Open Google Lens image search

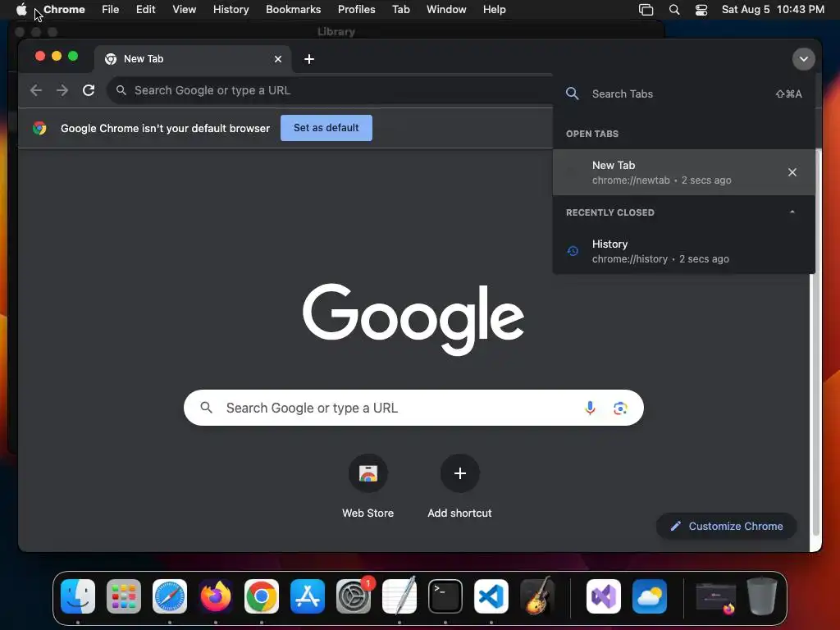coord(620,409)
